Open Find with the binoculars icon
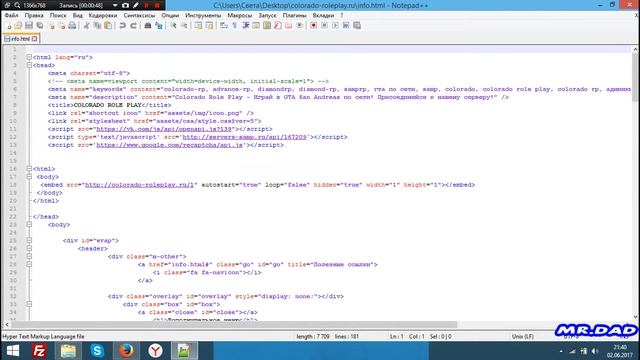 click(148, 26)
